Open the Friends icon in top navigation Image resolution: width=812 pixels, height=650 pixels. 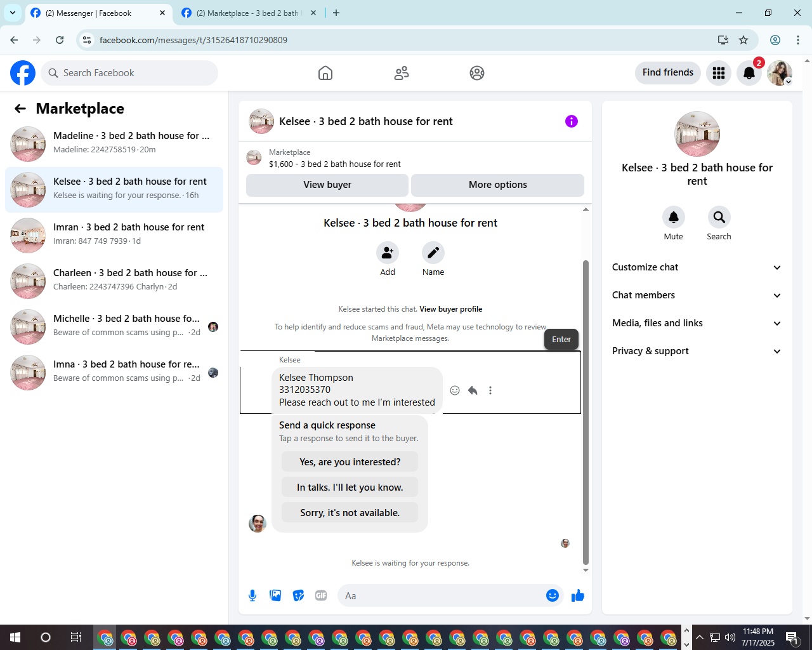tap(402, 73)
